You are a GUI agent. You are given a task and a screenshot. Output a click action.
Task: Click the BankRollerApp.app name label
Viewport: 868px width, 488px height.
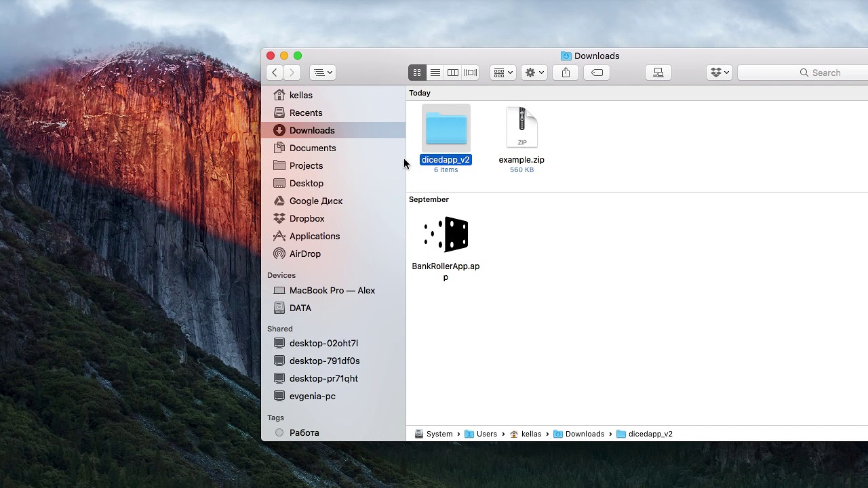tap(446, 271)
